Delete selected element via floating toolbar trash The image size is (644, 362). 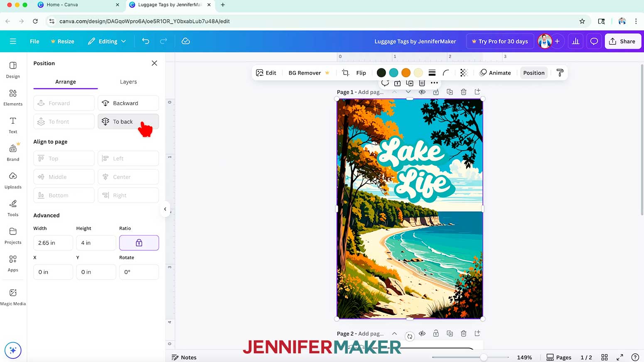(422, 83)
